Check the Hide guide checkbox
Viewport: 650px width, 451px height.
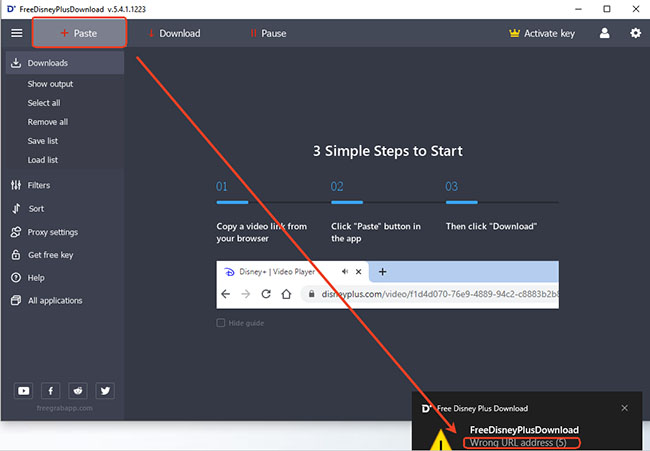pyautogui.click(x=221, y=323)
